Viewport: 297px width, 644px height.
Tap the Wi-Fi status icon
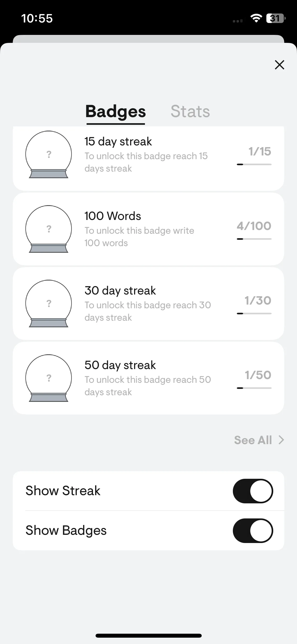click(256, 18)
